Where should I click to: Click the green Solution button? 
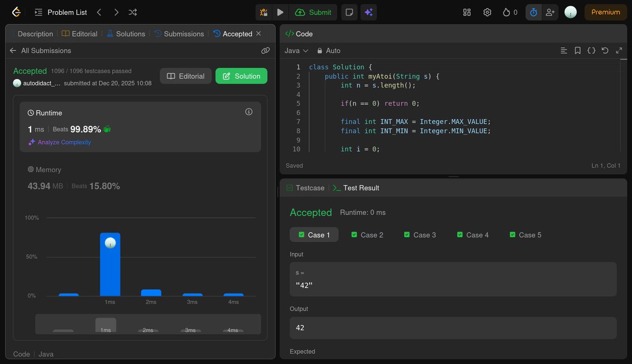coord(241,76)
